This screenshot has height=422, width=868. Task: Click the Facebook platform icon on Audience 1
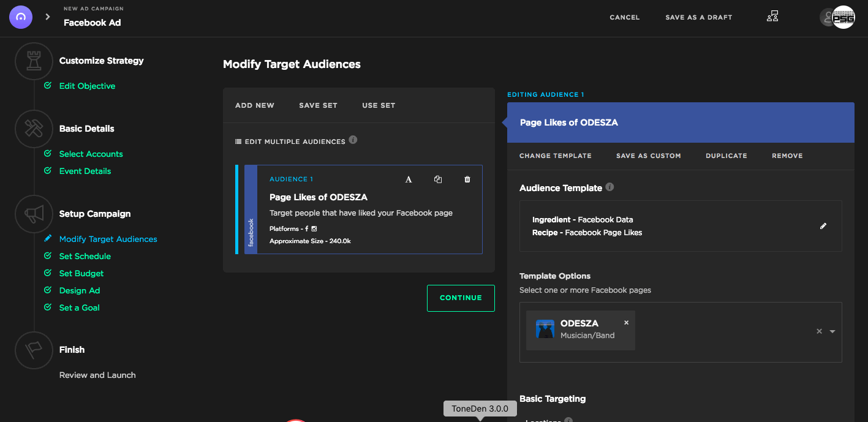[306, 229]
